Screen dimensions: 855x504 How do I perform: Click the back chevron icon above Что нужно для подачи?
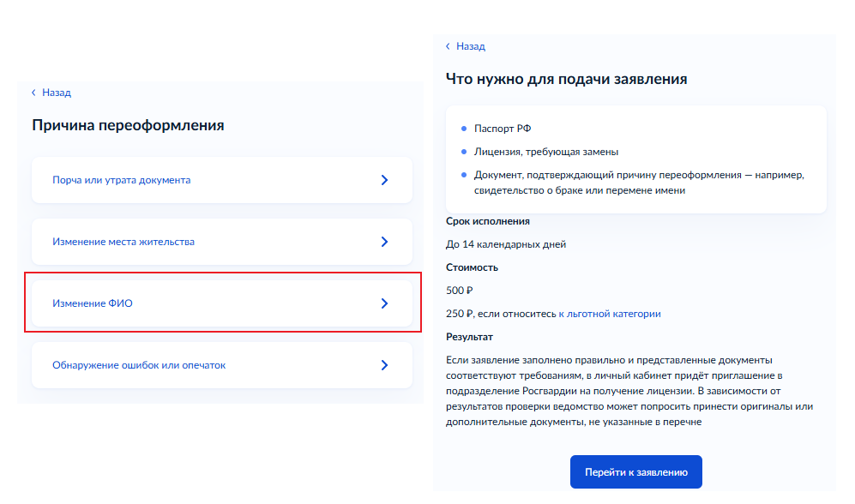click(448, 46)
